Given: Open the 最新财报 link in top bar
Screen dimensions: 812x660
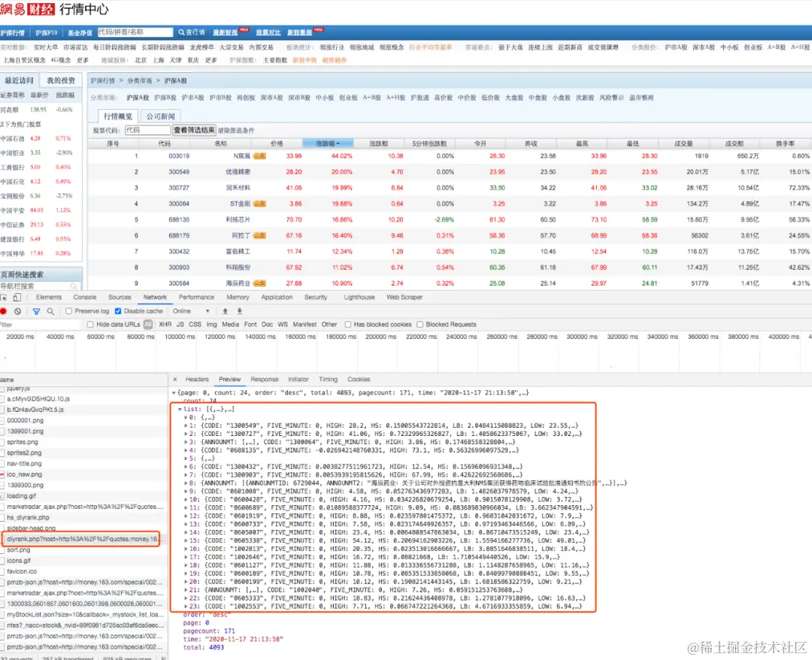Looking at the screenshot, I should (226, 32).
